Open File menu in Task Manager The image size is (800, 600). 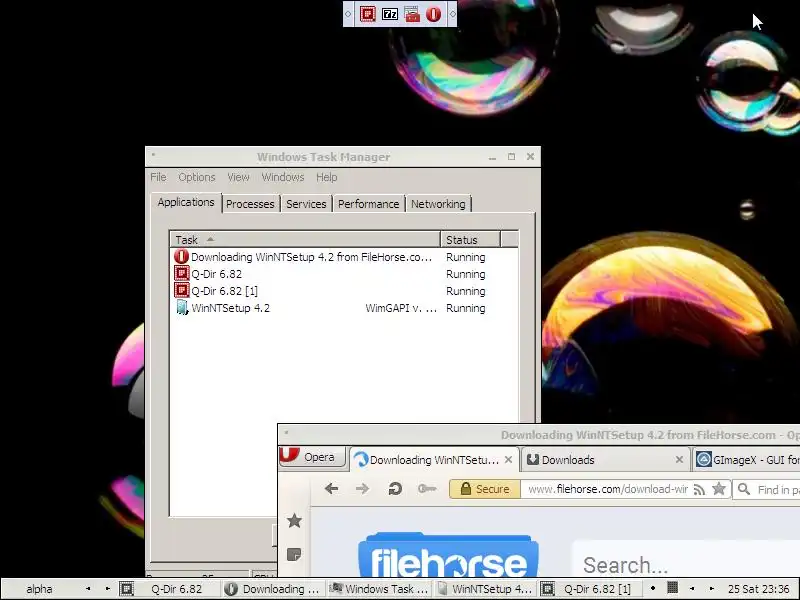[158, 177]
